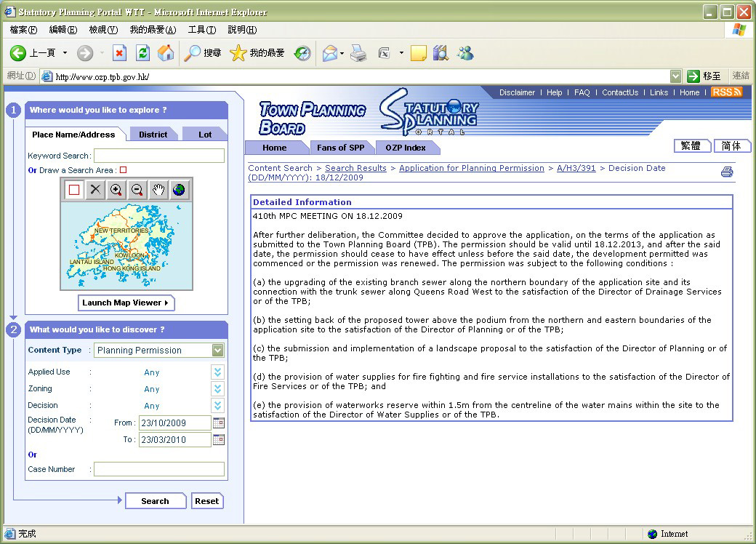Viewport: 756px width, 544px height.
Task: Click the Search button
Action: [156, 501]
